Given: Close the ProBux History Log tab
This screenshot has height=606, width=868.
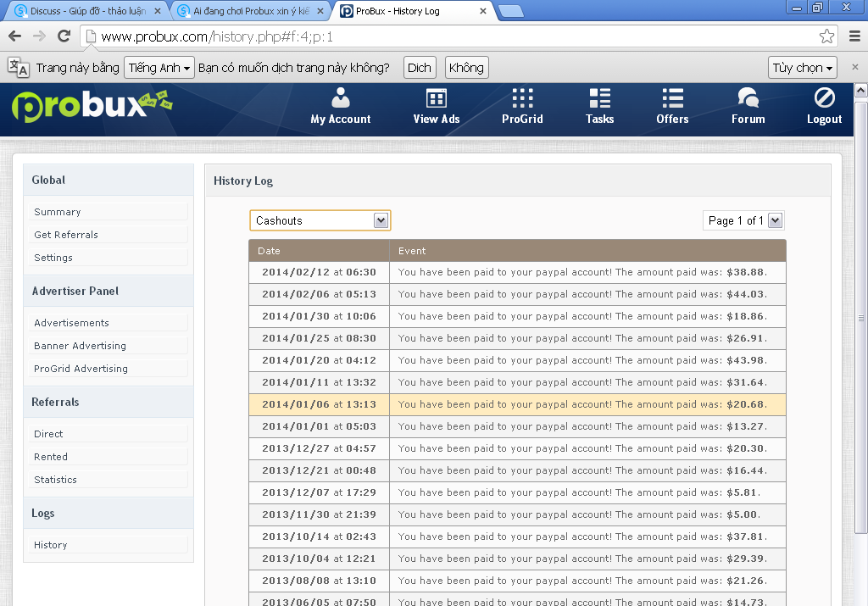Looking at the screenshot, I should point(482,11).
